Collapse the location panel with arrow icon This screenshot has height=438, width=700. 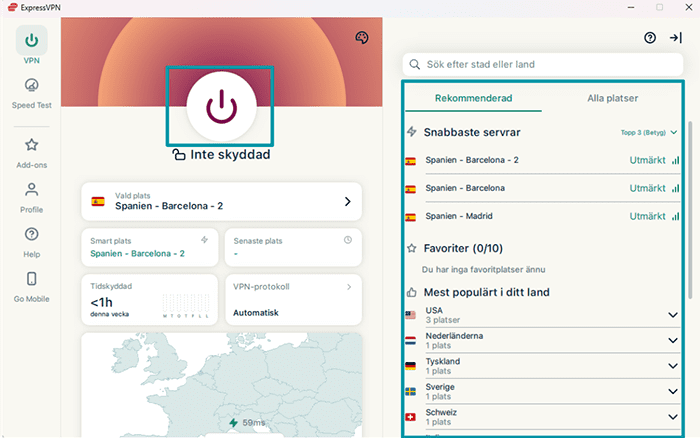pyautogui.click(x=676, y=38)
